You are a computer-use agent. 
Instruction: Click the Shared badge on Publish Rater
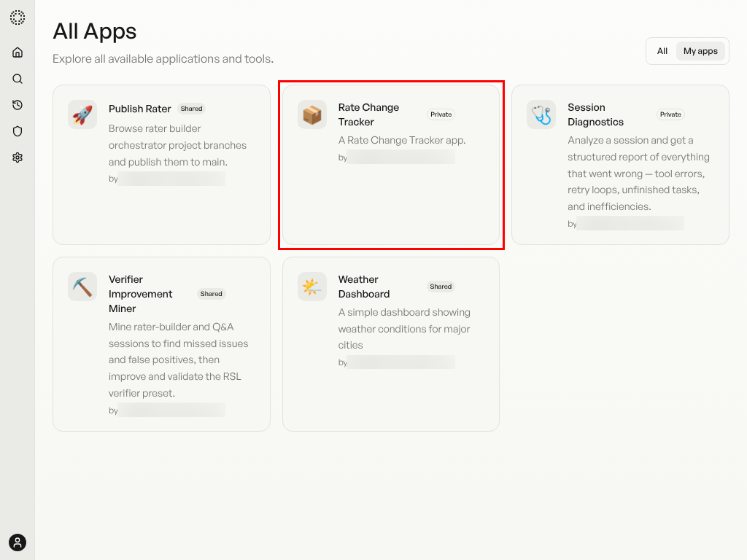point(192,109)
